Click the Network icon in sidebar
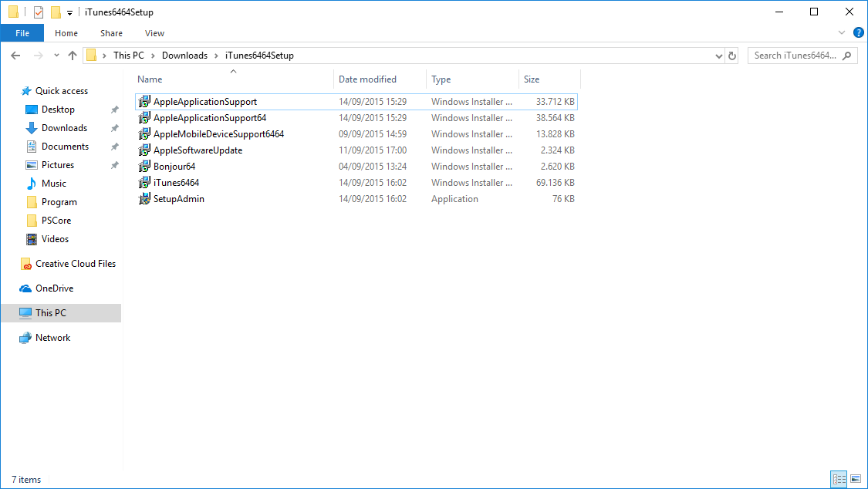This screenshot has height=489, width=868. click(25, 338)
